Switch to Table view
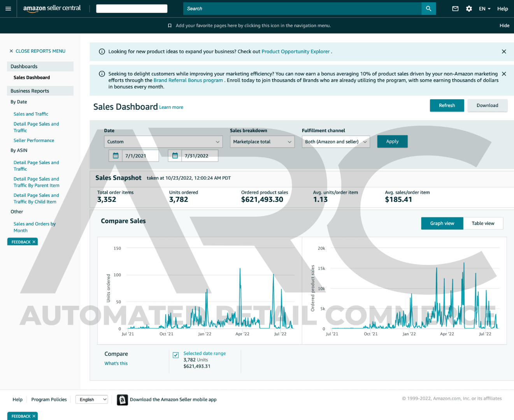This screenshot has height=420, width=514. tap(483, 223)
